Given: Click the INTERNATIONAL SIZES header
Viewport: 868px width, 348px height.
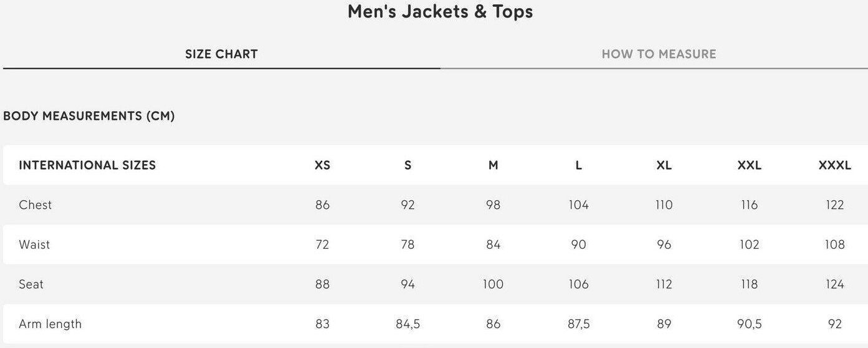Looking at the screenshot, I should pos(87,165).
